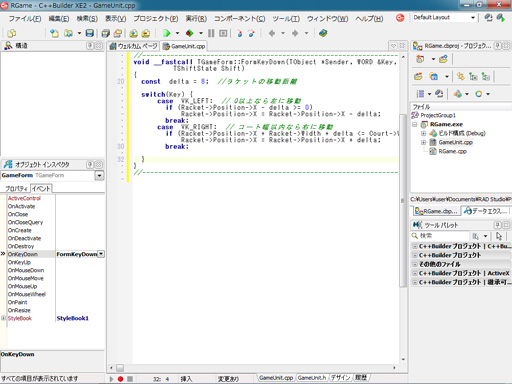Viewport: 512px width, 384px height.
Task: Click the Program Reset icon next to Pause
Action: point(223,33)
